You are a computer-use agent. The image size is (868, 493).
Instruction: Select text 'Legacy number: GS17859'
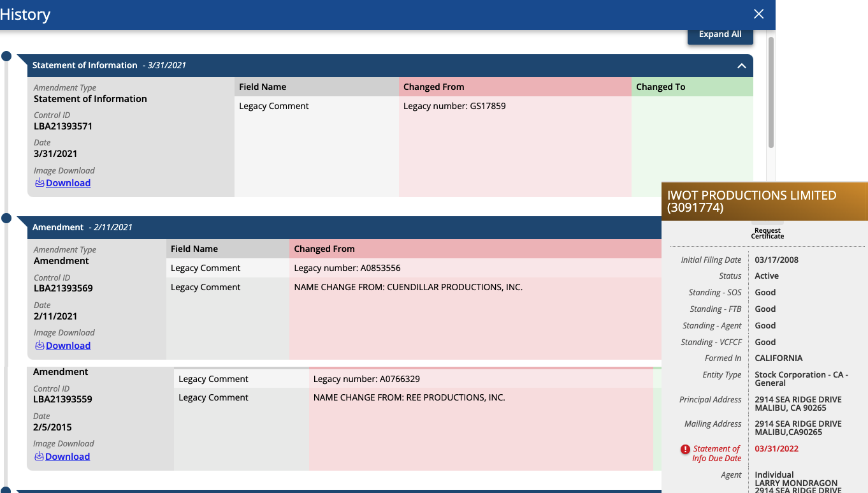(454, 107)
